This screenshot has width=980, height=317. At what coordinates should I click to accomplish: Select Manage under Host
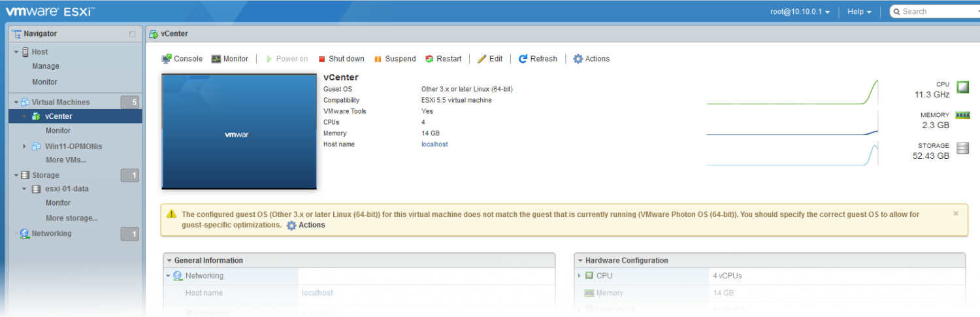(46, 67)
